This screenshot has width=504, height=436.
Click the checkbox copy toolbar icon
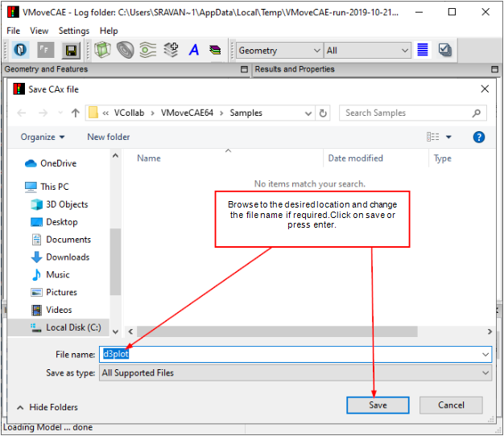click(x=444, y=50)
